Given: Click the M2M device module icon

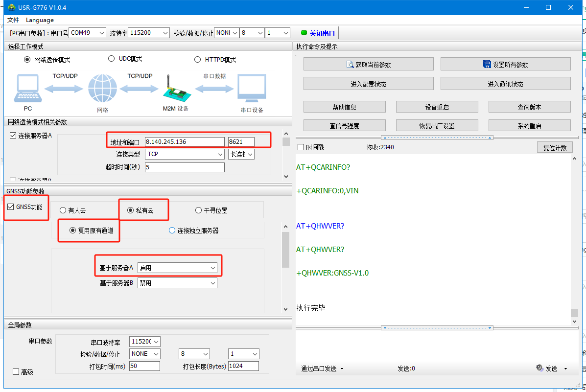Looking at the screenshot, I should click(x=176, y=89).
